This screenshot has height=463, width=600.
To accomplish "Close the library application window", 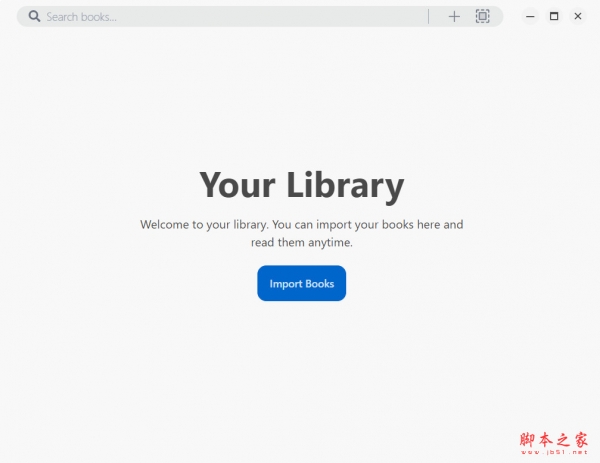I will pos(578,16).
